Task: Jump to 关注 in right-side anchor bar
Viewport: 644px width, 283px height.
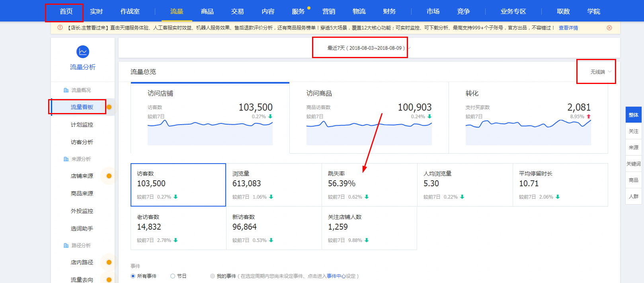Action: pyautogui.click(x=634, y=131)
